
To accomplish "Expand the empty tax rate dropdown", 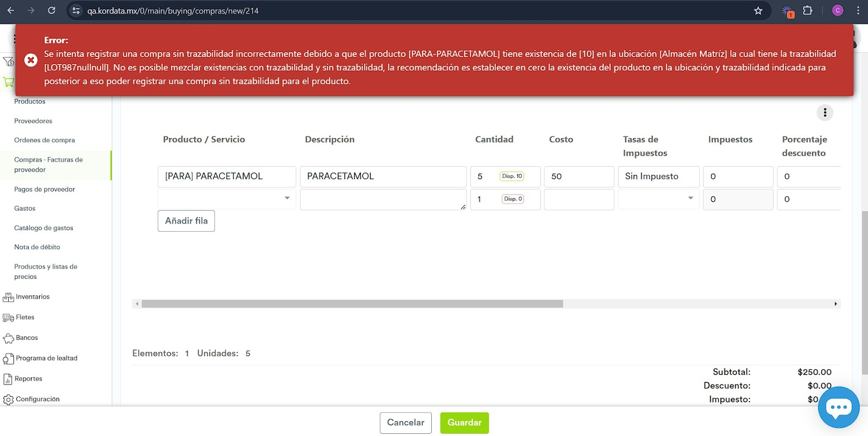I will (x=690, y=199).
